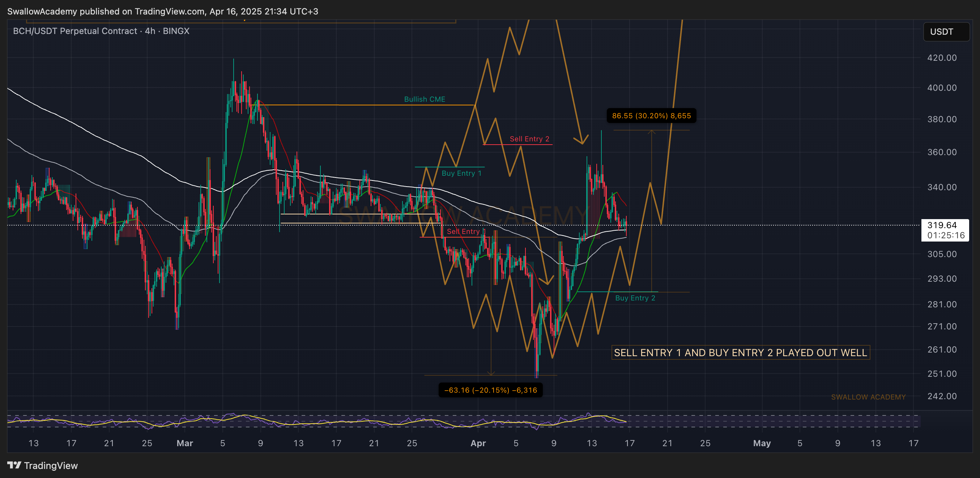Click the 'Apr' time axis label
The width and height of the screenshot is (980, 478).
[478, 443]
